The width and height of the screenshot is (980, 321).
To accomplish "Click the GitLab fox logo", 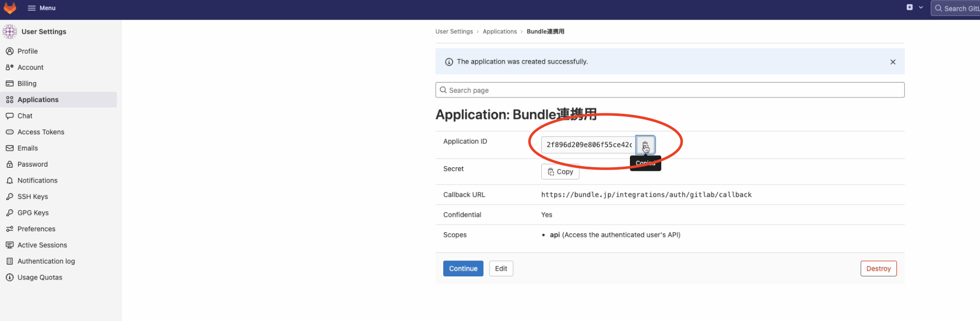I will 10,8.
